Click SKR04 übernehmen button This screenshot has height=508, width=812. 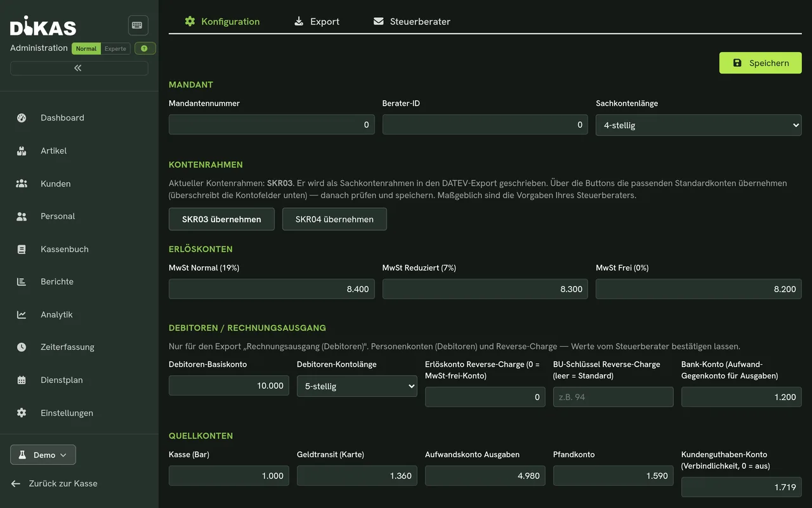point(334,219)
